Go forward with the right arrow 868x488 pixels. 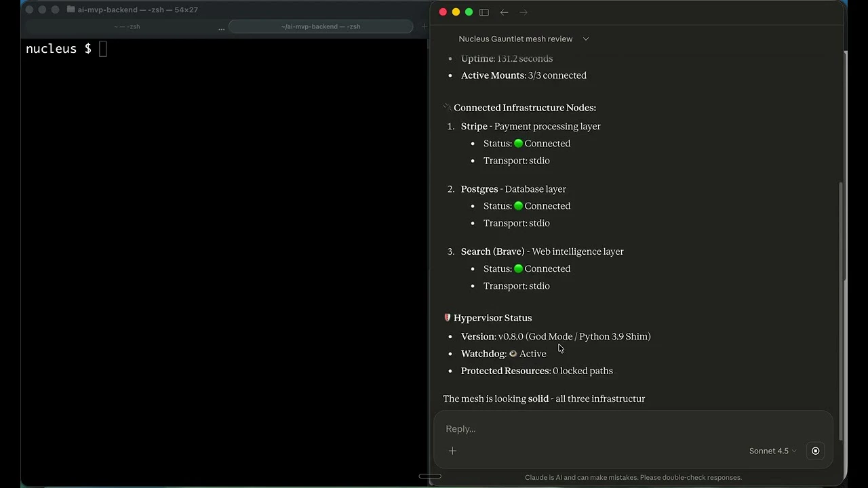[524, 12]
